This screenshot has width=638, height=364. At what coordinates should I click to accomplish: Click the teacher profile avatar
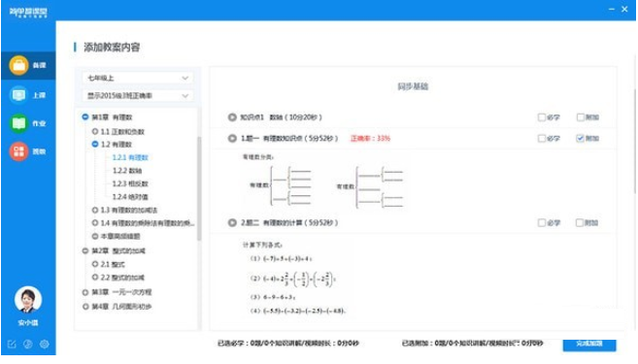pos(27,300)
